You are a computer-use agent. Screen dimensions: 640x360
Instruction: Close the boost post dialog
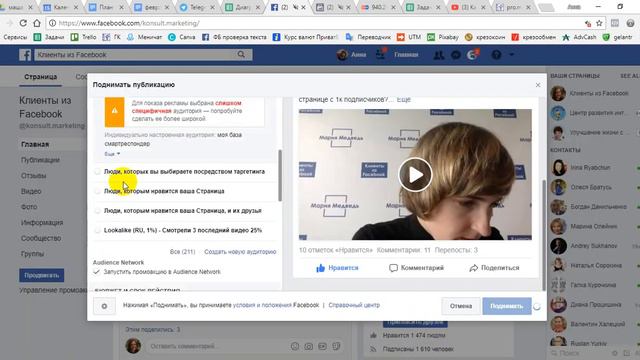click(538, 85)
